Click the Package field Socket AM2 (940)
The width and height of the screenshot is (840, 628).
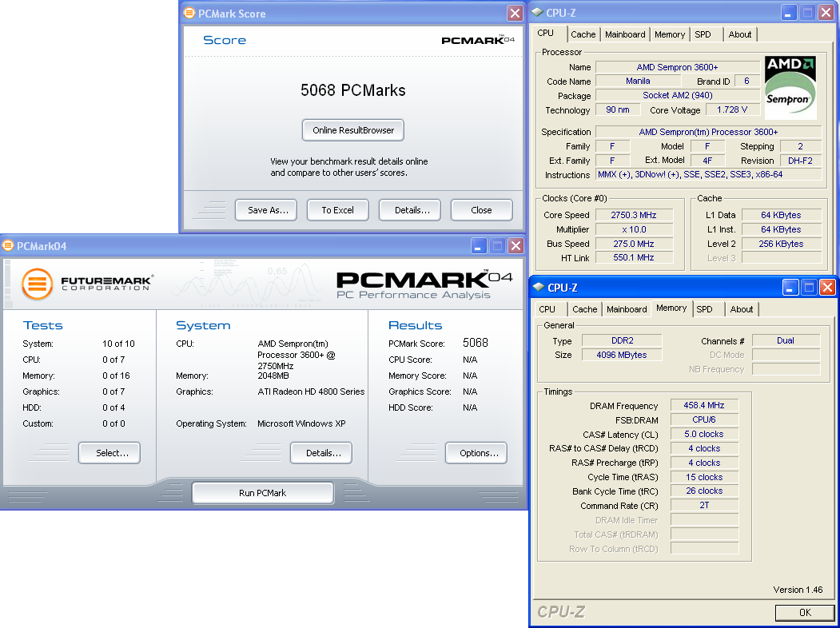677,95
